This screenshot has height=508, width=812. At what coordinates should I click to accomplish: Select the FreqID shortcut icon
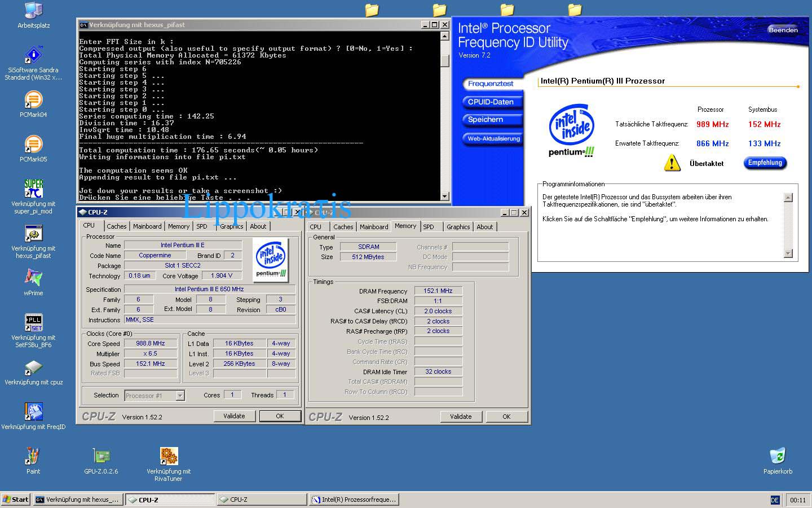33,412
